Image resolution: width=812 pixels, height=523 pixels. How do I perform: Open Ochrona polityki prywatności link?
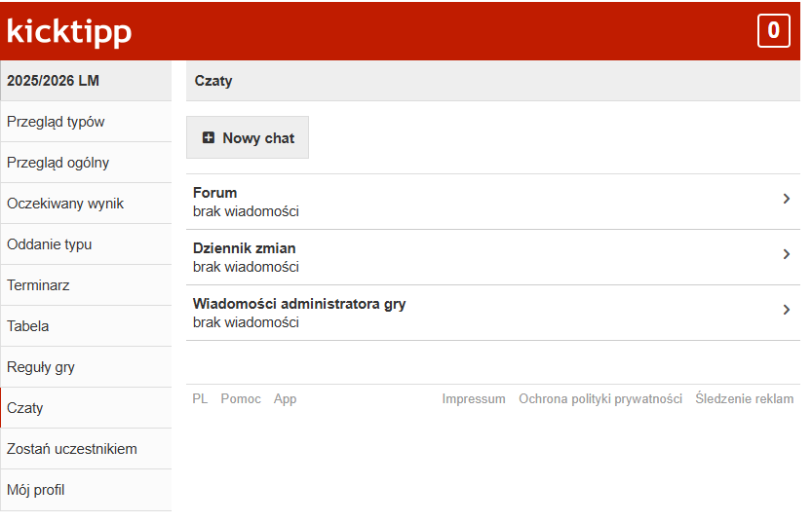point(599,399)
